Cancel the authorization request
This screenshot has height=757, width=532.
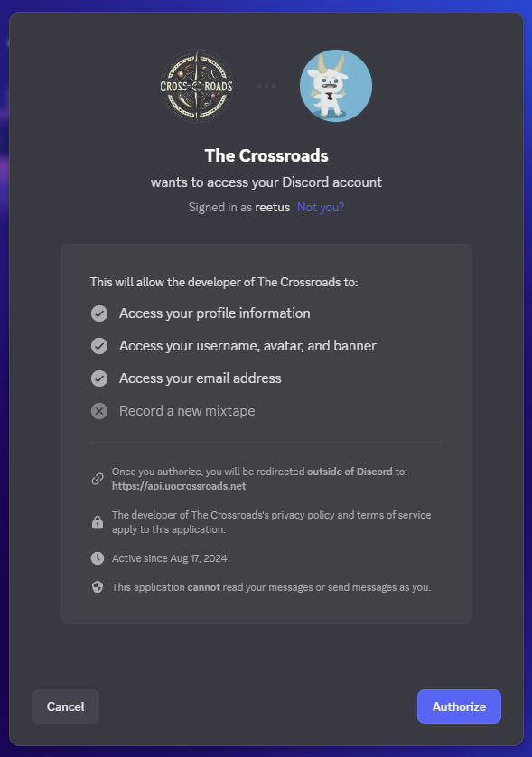point(66,706)
